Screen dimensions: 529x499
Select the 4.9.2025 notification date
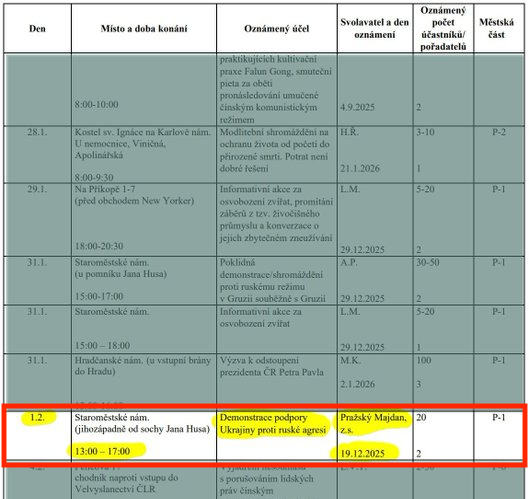(357, 107)
